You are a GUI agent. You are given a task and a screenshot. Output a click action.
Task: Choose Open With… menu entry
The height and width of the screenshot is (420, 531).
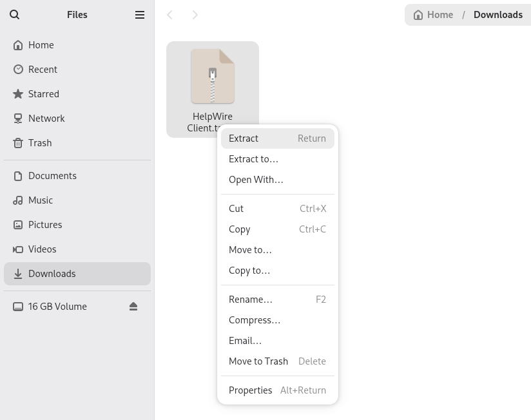[x=278, y=180]
